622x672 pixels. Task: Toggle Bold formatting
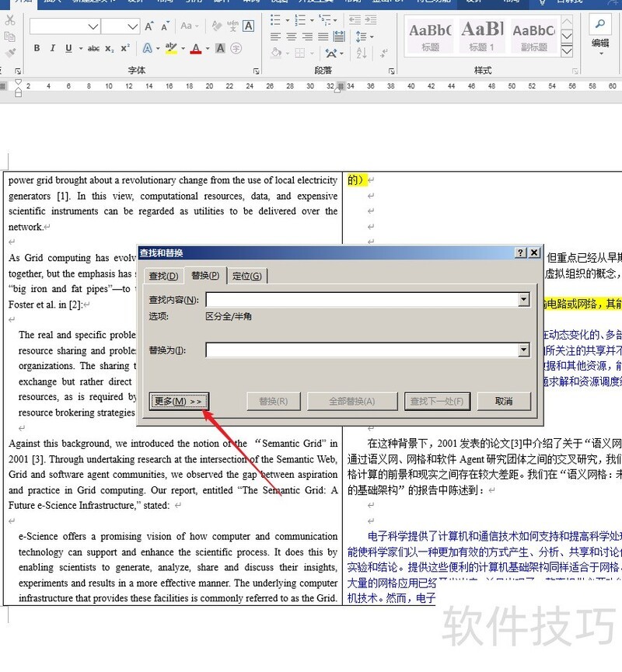pyautogui.click(x=37, y=48)
